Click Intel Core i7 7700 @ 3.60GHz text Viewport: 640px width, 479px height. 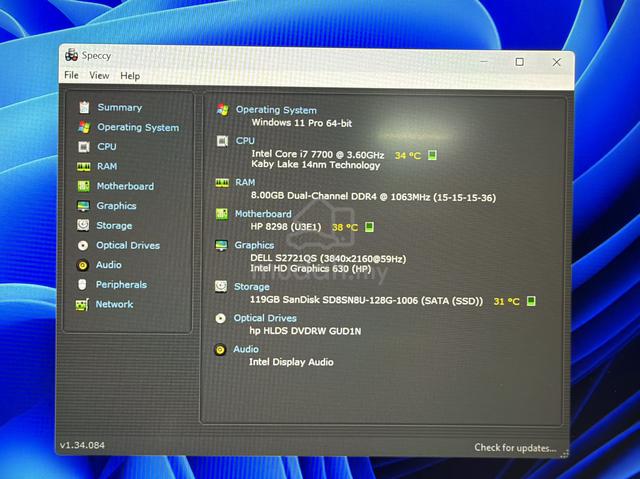318,154
